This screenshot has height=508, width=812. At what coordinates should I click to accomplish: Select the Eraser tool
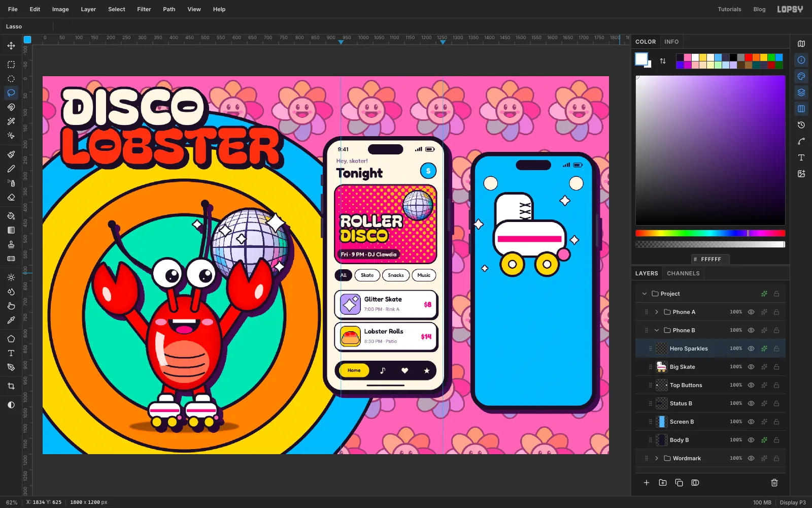[11, 197]
